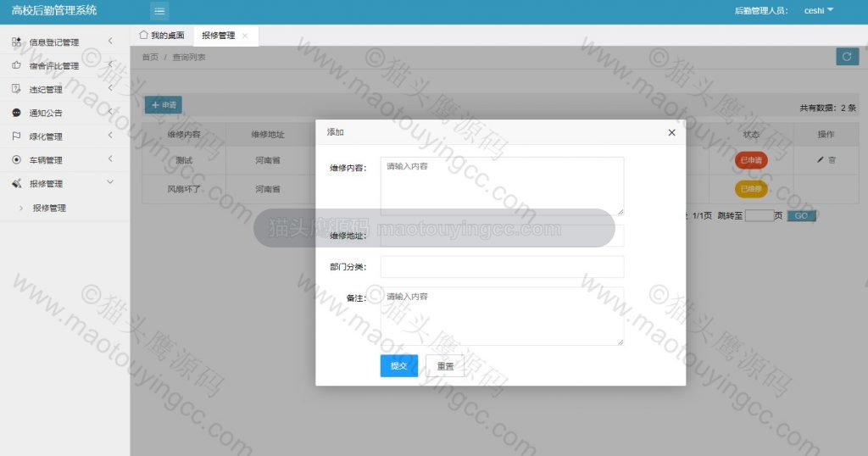This screenshot has width=868, height=456.
Task: Focus the 部门分类 input field
Action: (x=502, y=267)
